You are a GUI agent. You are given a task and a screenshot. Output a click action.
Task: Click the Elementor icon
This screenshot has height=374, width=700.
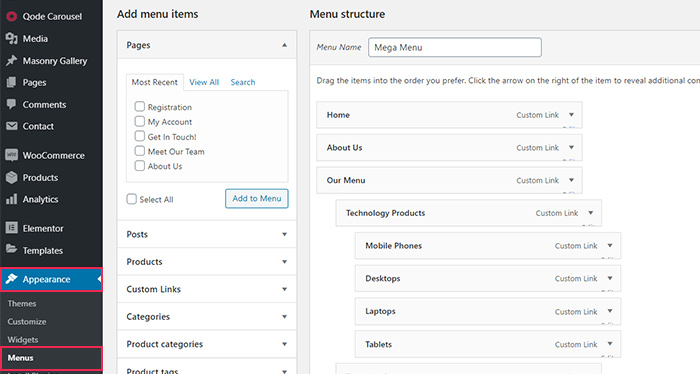[x=12, y=228]
